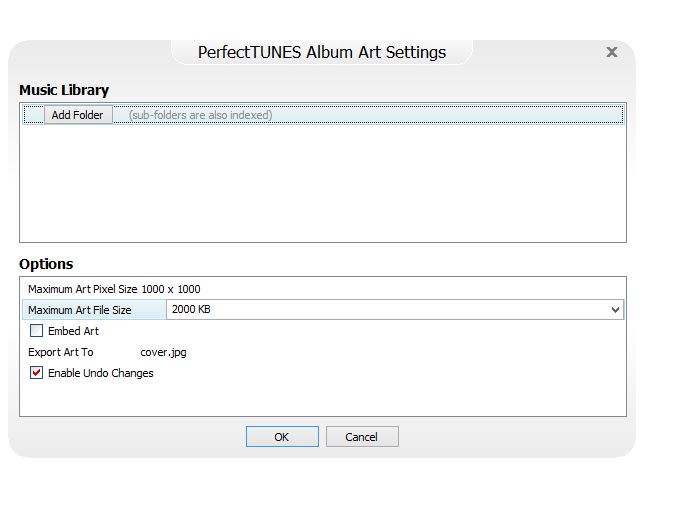Select the Maximum Art Pixel Size label
Screen dimensions: 673x508
(114, 289)
